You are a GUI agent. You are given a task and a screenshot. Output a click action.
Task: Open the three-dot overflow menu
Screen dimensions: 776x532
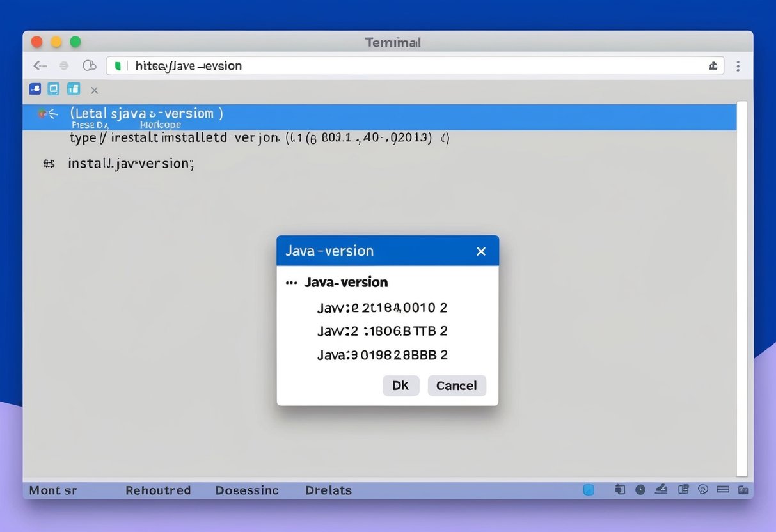[x=738, y=66]
